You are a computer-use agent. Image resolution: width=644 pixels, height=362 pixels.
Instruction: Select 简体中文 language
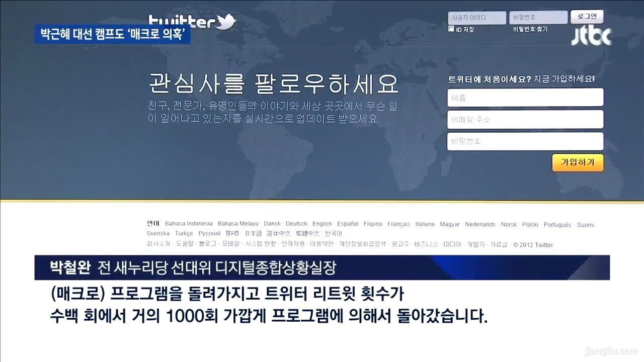[x=279, y=233]
